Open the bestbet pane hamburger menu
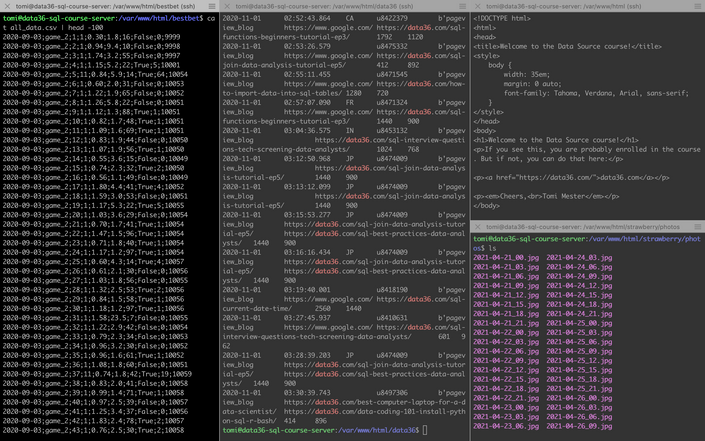Image resolution: width=705 pixels, height=441 pixels. [x=212, y=6]
